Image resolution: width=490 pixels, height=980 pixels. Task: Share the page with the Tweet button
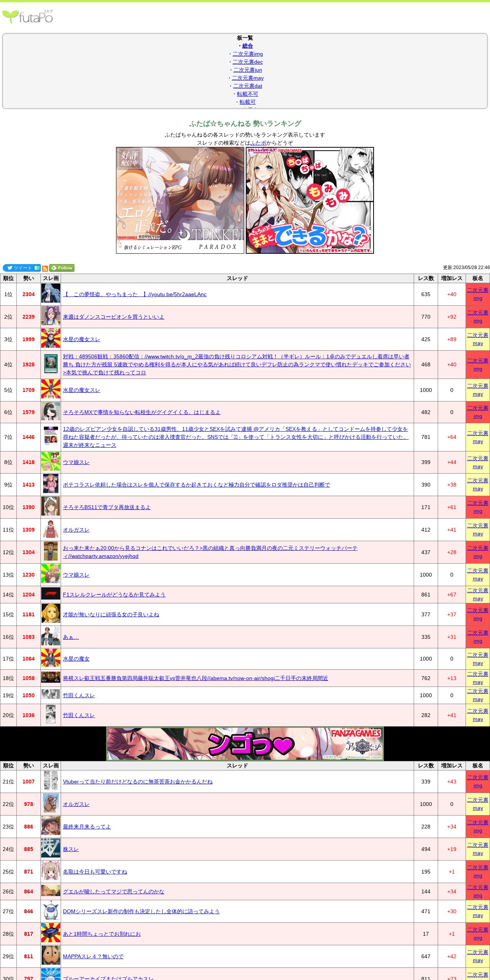(x=18, y=268)
